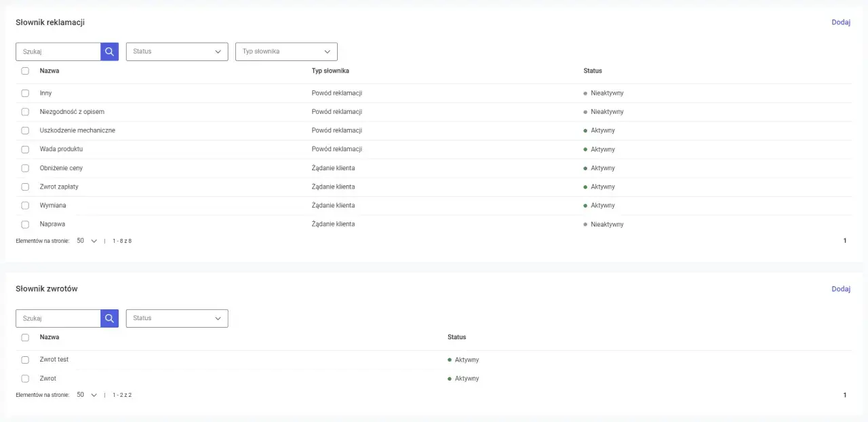
Task: Open the Inny entry
Action: (x=45, y=93)
